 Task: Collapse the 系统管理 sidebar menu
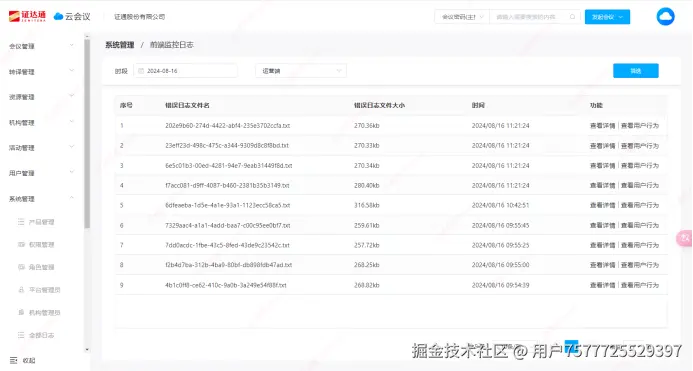(42, 199)
